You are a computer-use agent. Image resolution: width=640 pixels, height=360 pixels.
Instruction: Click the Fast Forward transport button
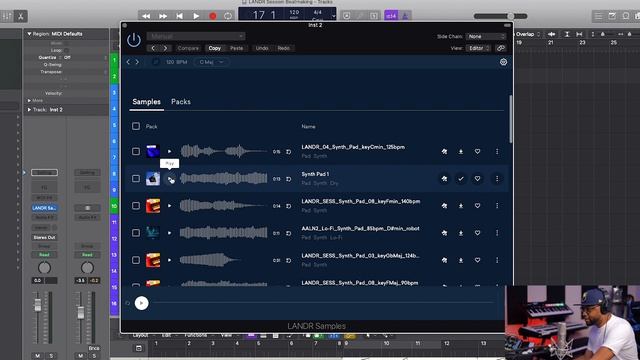[x=163, y=16]
